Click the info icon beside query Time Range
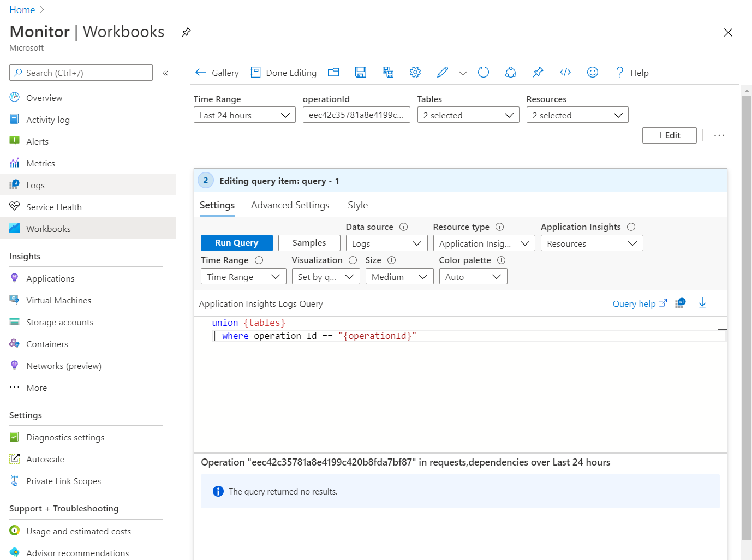The image size is (752, 560). tap(259, 260)
